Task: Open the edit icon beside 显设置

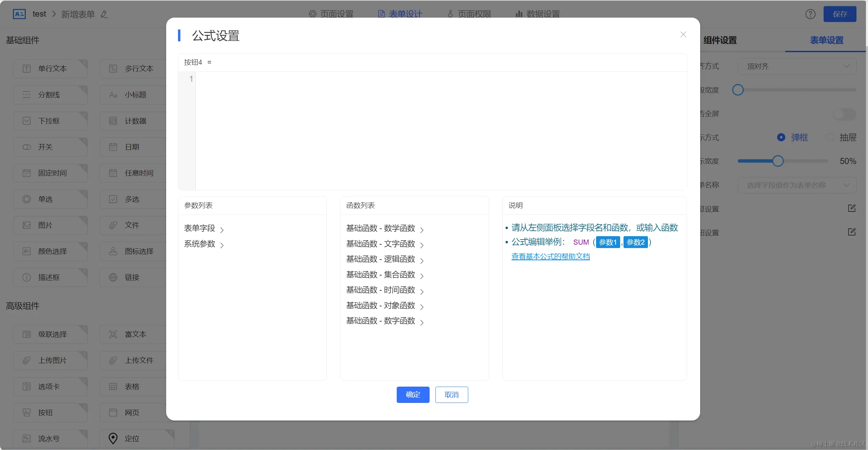Action: click(852, 208)
